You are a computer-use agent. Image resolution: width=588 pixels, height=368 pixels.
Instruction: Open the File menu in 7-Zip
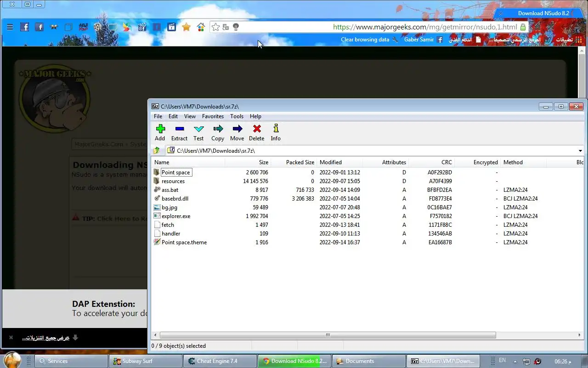pyautogui.click(x=158, y=116)
